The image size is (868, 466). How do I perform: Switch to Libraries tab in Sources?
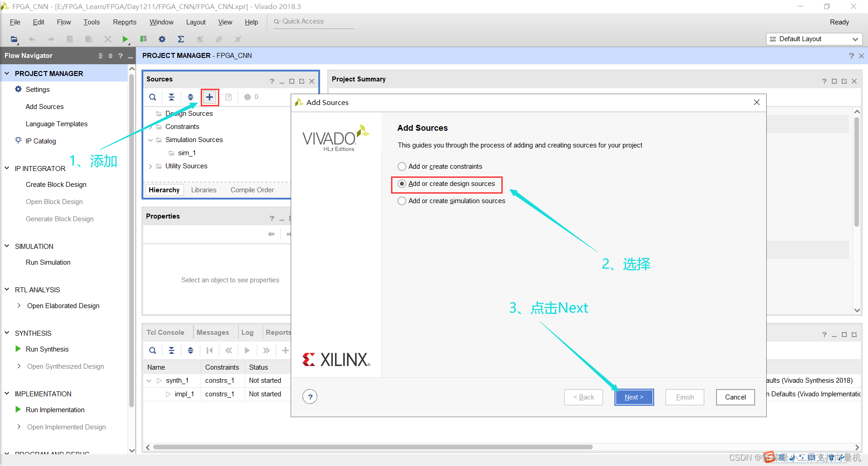pos(204,190)
